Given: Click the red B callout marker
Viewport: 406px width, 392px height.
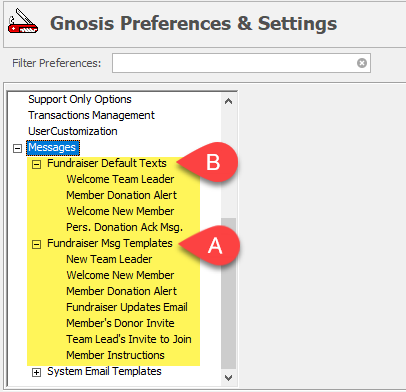Looking at the screenshot, I should [x=209, y=162].
